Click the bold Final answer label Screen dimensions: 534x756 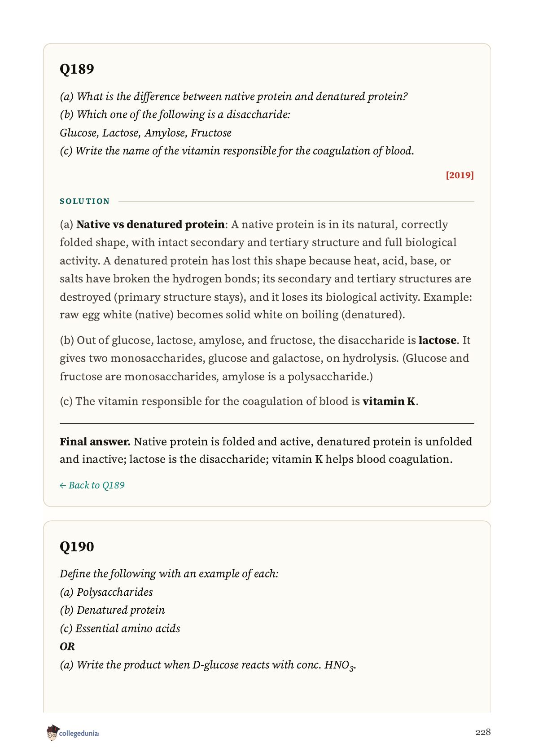tap(95, 442)
